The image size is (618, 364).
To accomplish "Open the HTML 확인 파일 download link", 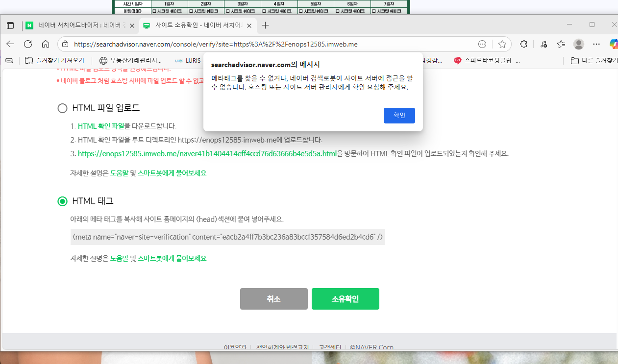I will point(101,126).
